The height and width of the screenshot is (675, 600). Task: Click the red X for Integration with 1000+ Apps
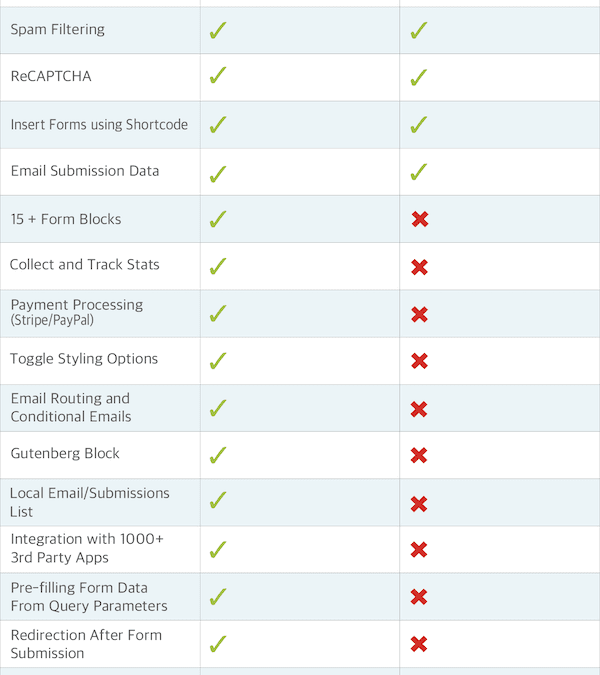click(x=420, y=549)
